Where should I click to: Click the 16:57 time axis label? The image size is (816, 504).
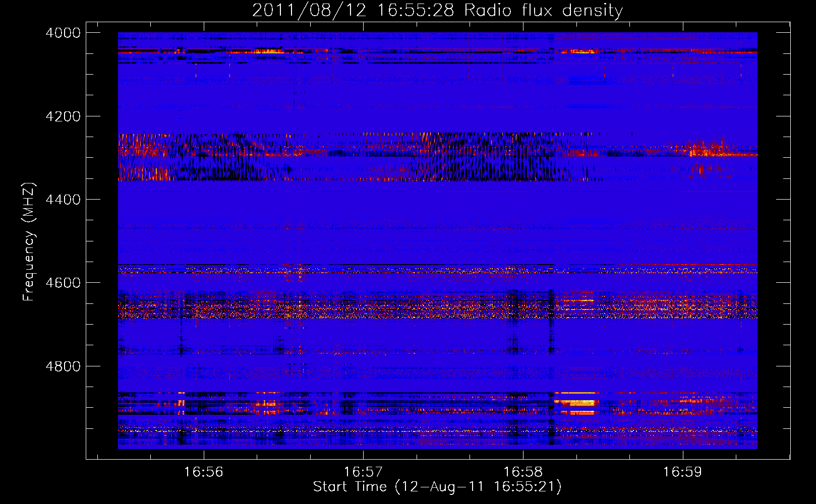(363, 472)
